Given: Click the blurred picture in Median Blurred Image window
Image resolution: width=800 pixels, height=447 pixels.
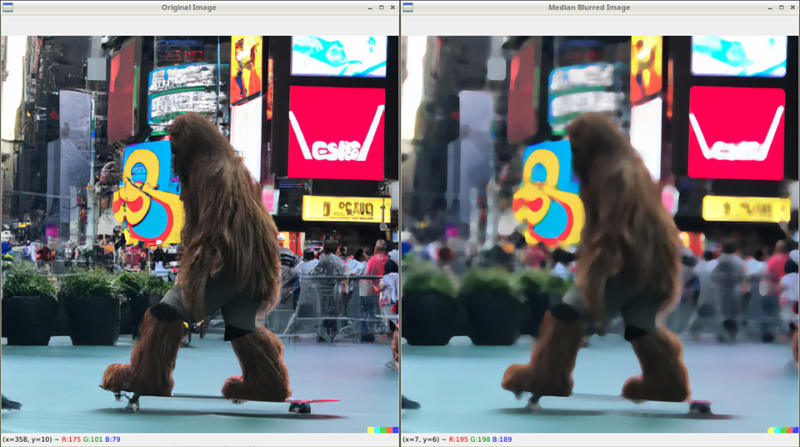Looking at the screenshot, I should coord(600,234).
